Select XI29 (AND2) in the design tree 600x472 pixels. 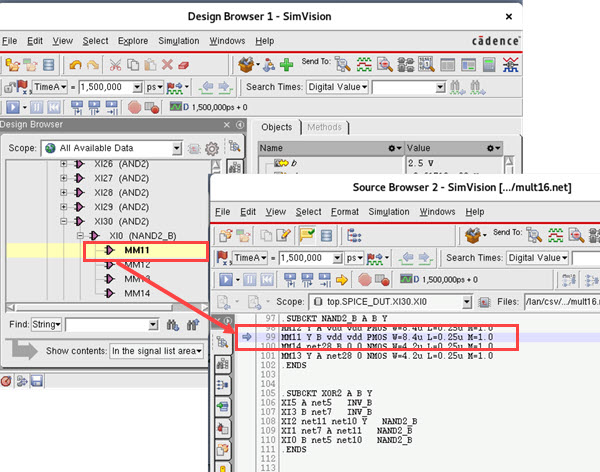[x=121, y=207]
